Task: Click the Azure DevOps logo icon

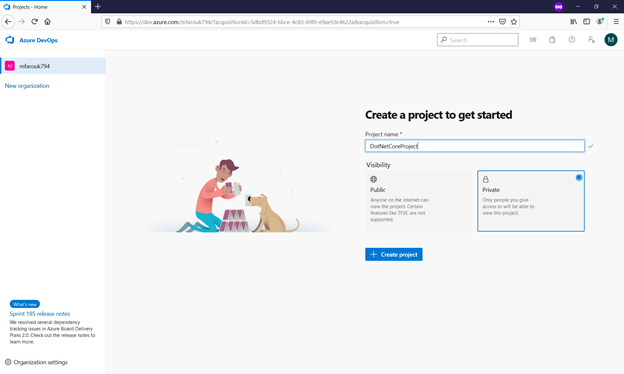Action: click(10, 40)
